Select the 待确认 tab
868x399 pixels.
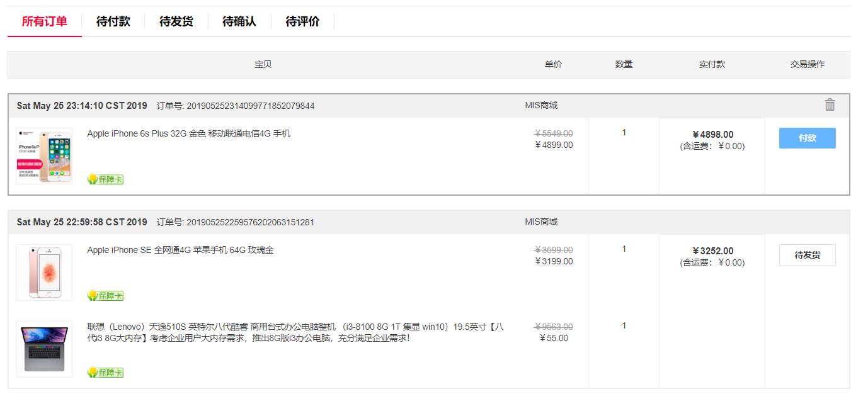point(239,21)
